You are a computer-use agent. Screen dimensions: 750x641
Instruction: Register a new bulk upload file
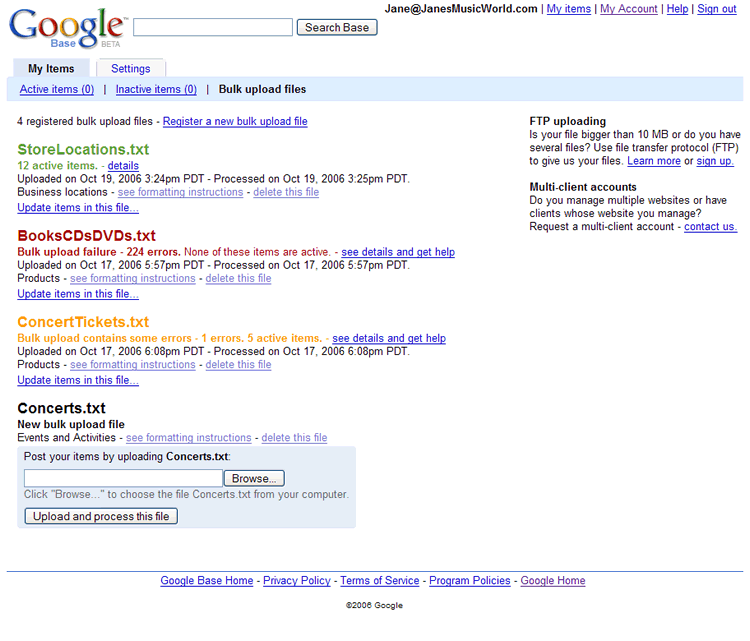coord(235,122)
